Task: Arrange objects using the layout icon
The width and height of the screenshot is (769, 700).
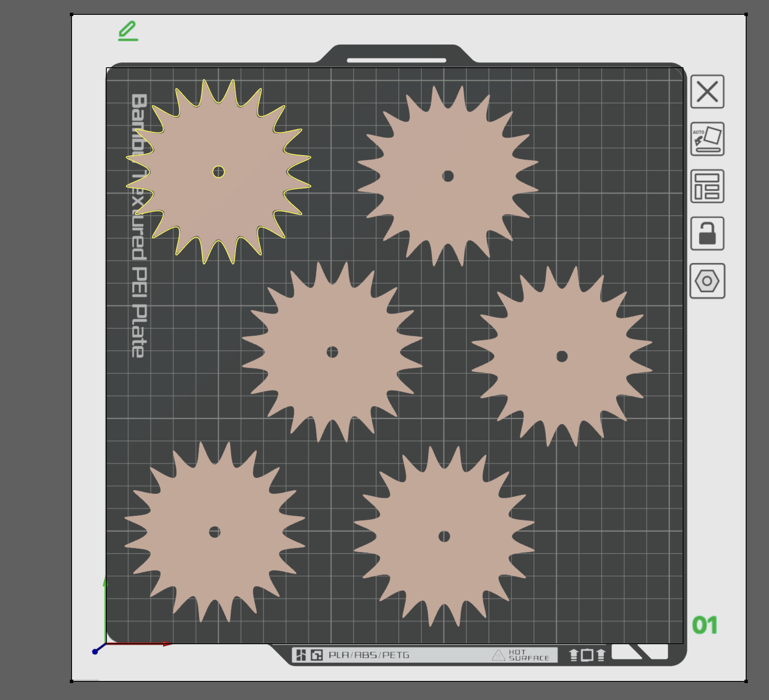Action: click(707, 187)
